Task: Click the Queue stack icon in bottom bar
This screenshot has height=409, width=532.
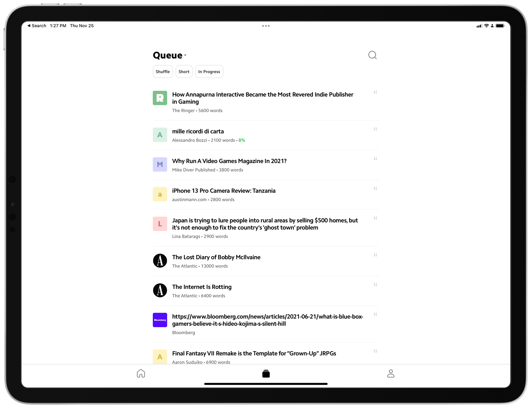Action: [266, 373]
